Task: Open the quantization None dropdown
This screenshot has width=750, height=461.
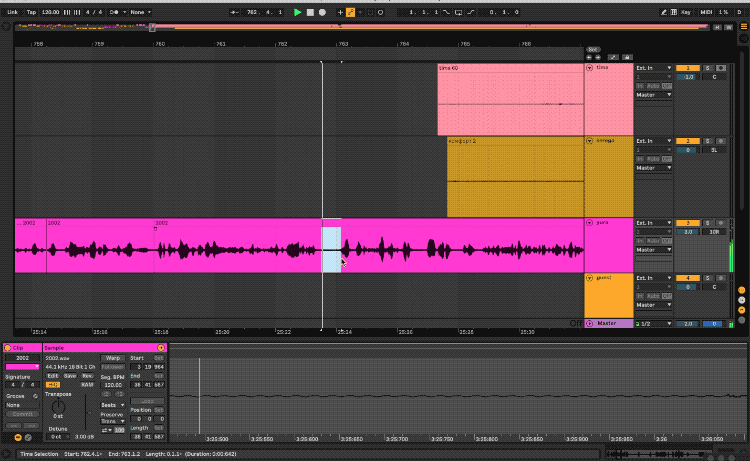Action: click(141, 12)
